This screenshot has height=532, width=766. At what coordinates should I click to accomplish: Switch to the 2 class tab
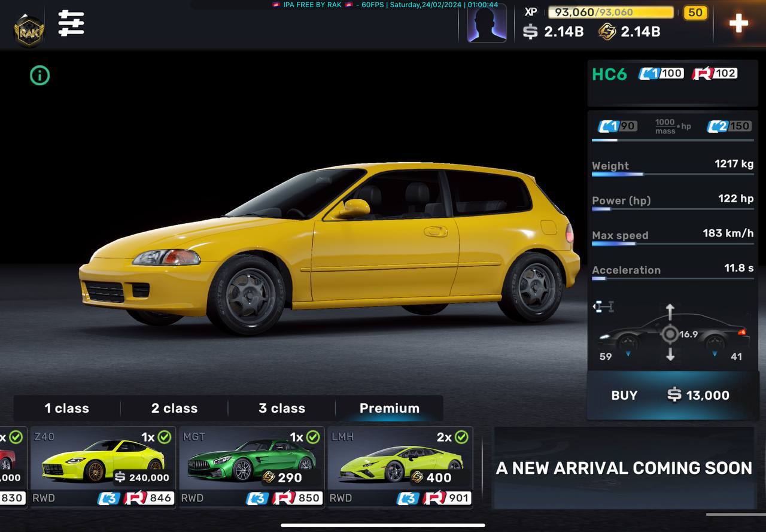[x=174, y=408]
